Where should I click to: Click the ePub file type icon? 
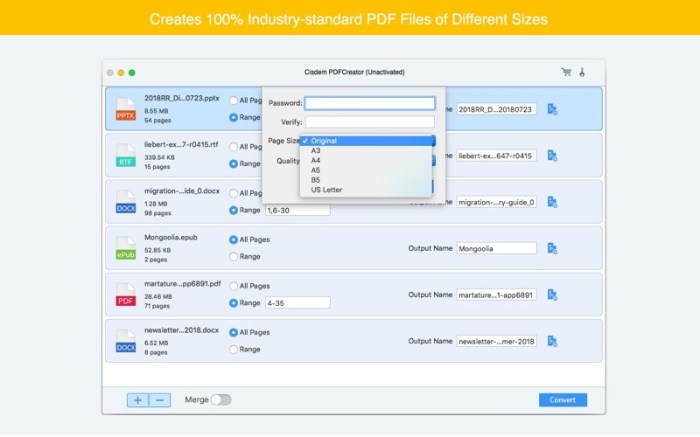click(125, 249)
